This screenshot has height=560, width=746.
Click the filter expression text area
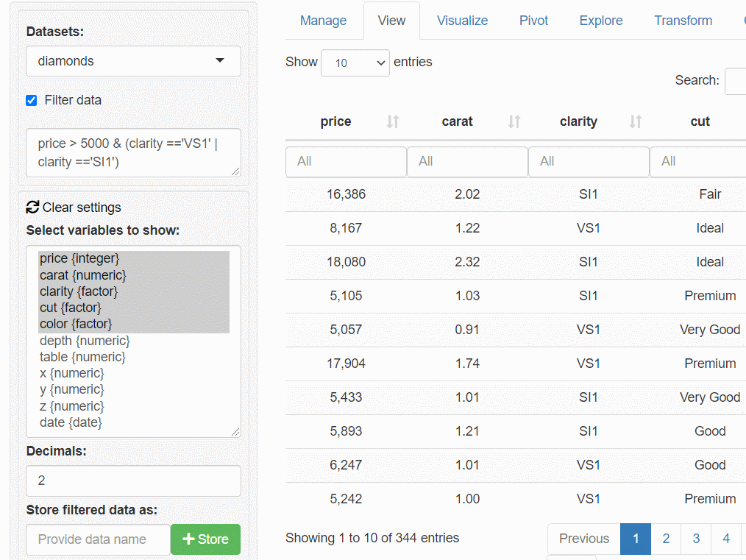tap(133, 152)
